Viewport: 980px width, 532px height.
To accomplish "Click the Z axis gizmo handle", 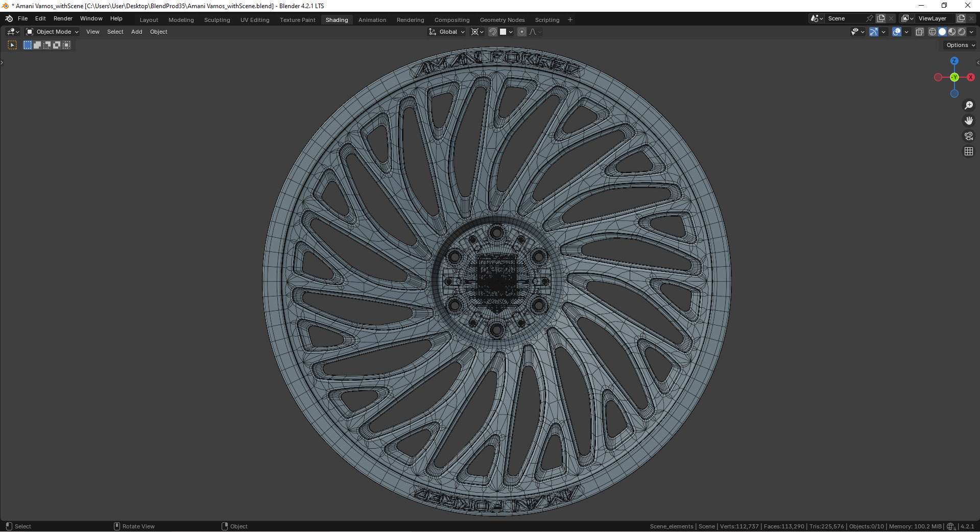I will pyautogui.click(x=954, y=61).
